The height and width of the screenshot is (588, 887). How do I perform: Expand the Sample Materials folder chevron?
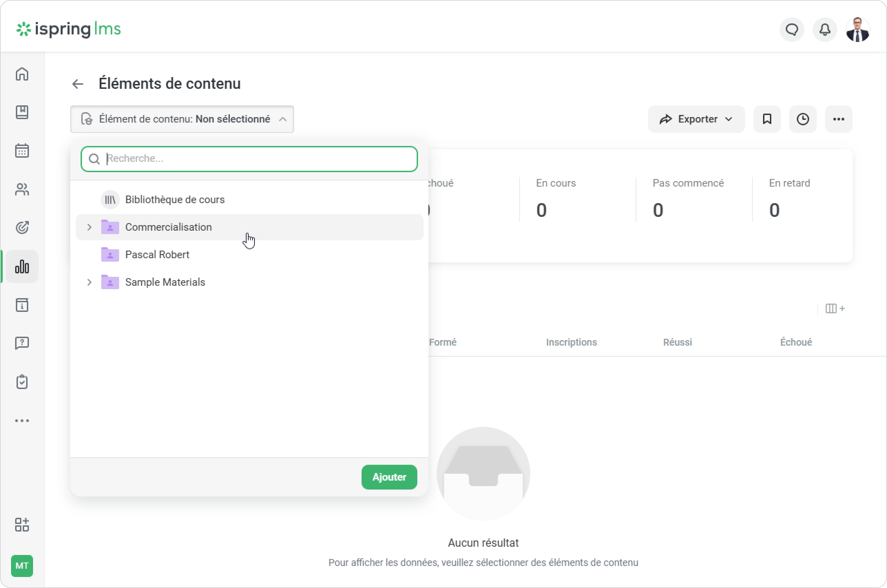pyautogui.click(x=89, y=282)
